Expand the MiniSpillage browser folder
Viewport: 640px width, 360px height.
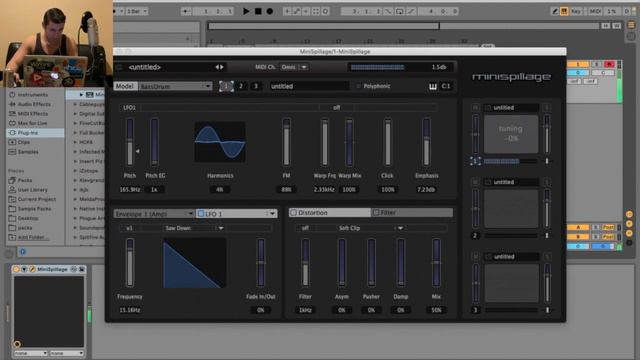[81, 95]
